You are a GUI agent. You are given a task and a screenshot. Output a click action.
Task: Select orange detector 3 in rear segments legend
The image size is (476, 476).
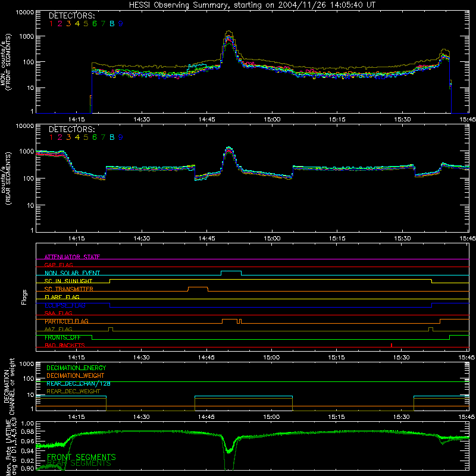(68, 137)
